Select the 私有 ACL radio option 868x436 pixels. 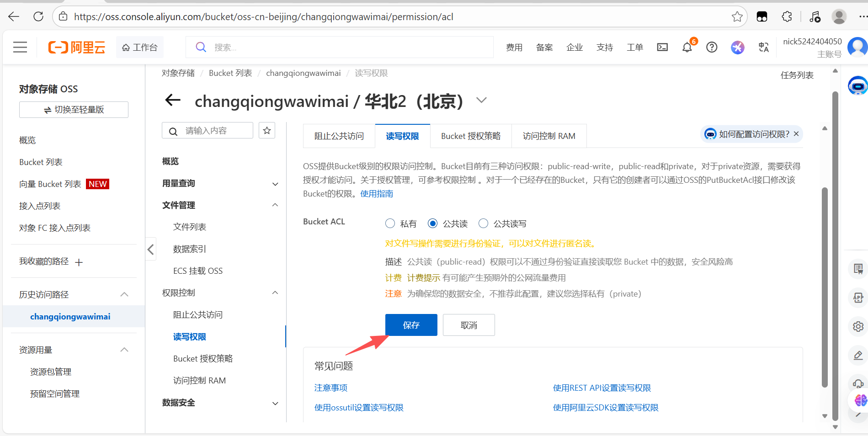[x=390, y=223]
